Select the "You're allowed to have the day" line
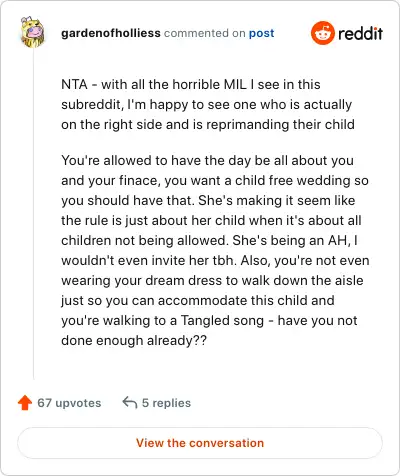Image resolution: width=400 pixels, height=476 pixels. (x=207, y=160)
